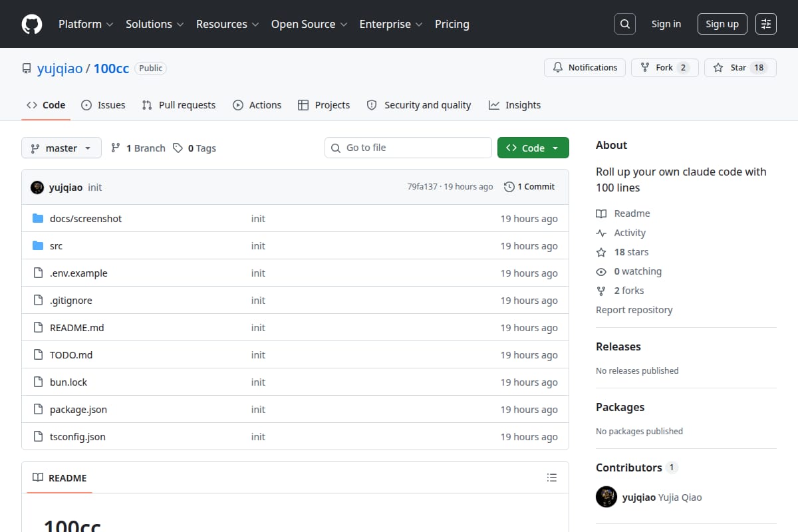Open the src folder name
The height and width of the screenshot is (532, 798).
click(x=56, y=246)
